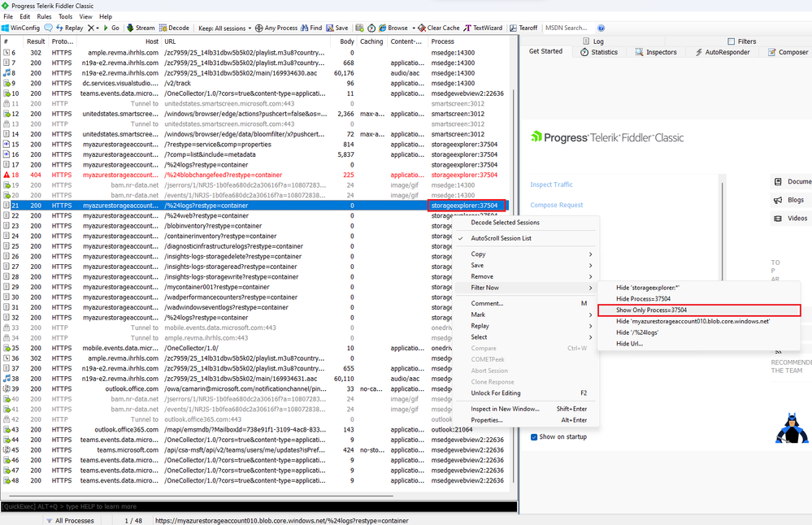The image size is (812, 525).
Task: Click the Tearoff button
Action: click(523, 28)
